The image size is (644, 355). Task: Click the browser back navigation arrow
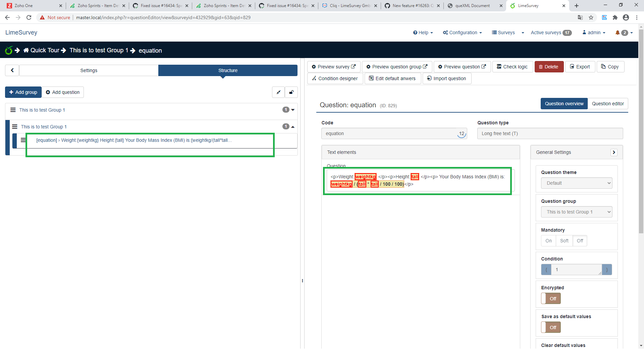[x=7, y=17]
